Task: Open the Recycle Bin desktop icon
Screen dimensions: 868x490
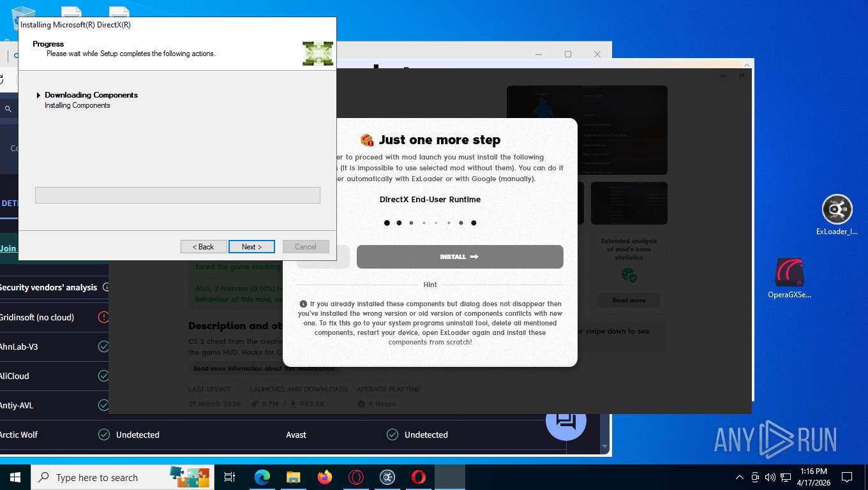Action: [x=23, y=18]
